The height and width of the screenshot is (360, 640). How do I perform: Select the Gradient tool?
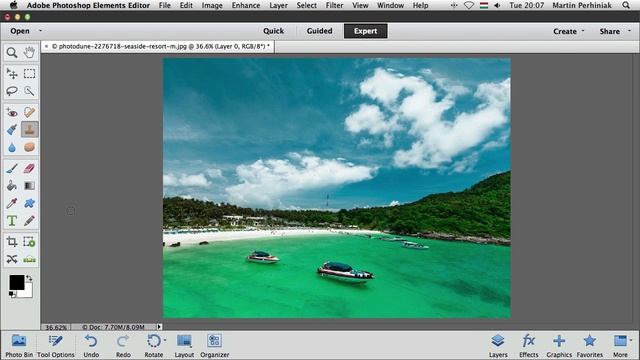click(x=29, y=186)
